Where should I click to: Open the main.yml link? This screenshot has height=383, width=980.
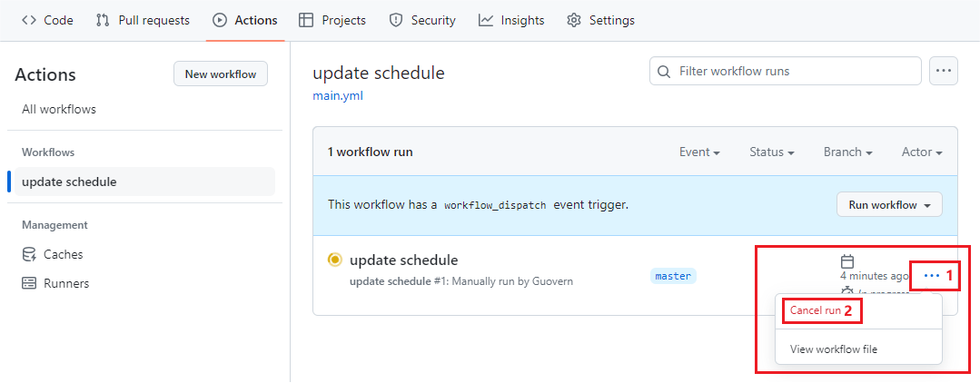pyautogui.click(x=338, y=95)
